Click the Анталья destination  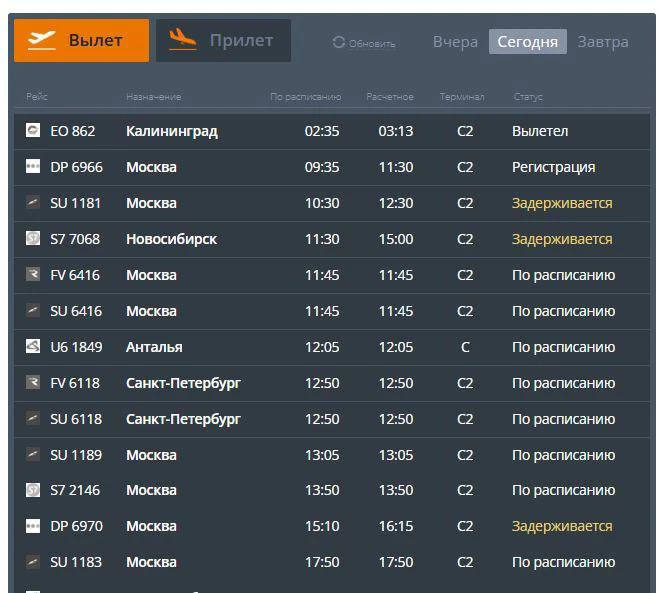coord(154,347)
